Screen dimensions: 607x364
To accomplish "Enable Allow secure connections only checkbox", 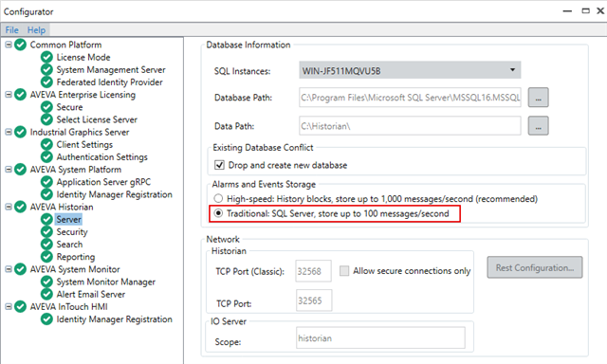I will 343,271.
